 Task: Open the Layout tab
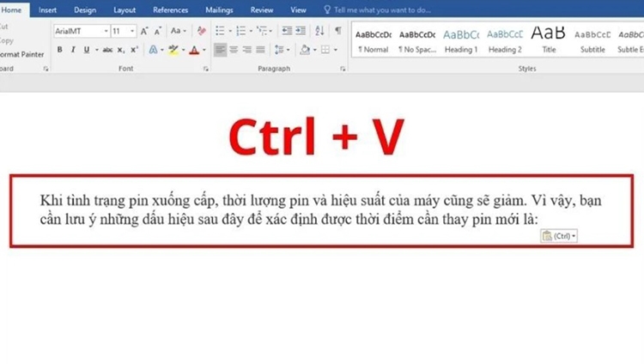[125, 9]
